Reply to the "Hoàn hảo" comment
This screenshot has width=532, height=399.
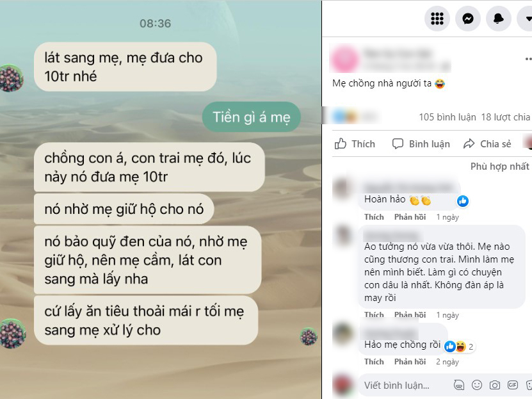click(x=410, y=217)
